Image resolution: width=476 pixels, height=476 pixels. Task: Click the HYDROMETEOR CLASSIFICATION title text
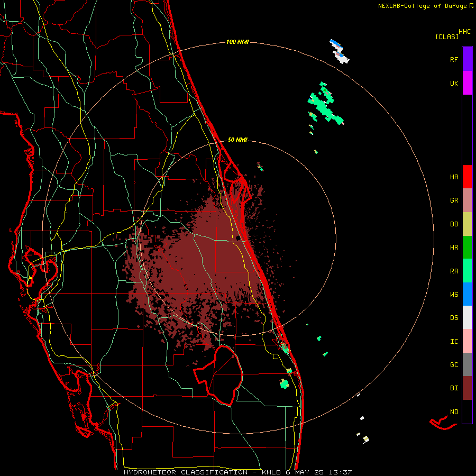click(x=186, y=472)
